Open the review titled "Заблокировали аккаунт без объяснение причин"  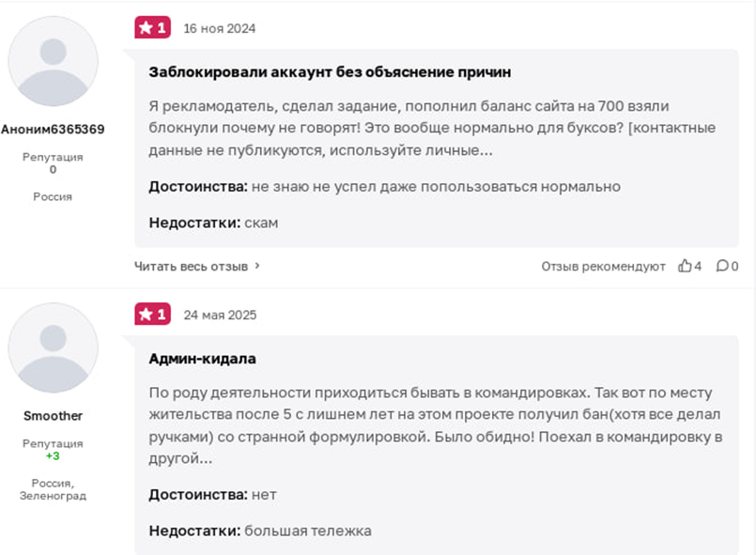click(x=330, y=71)
